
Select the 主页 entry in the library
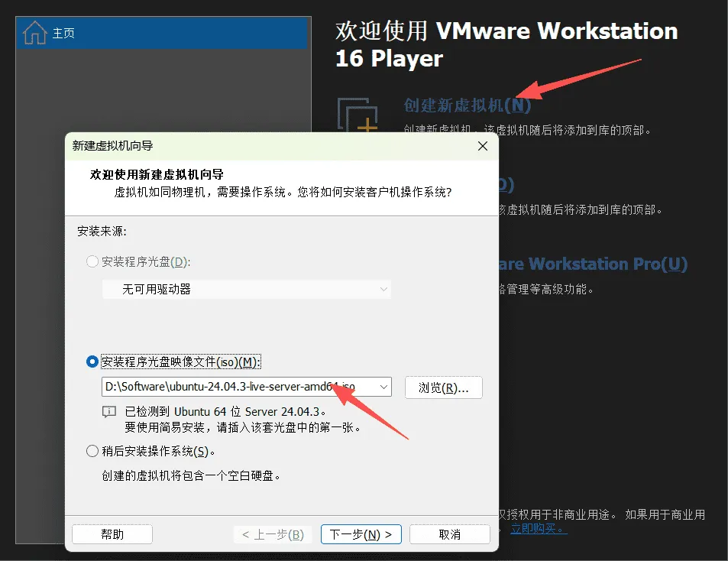click(162, 33)
